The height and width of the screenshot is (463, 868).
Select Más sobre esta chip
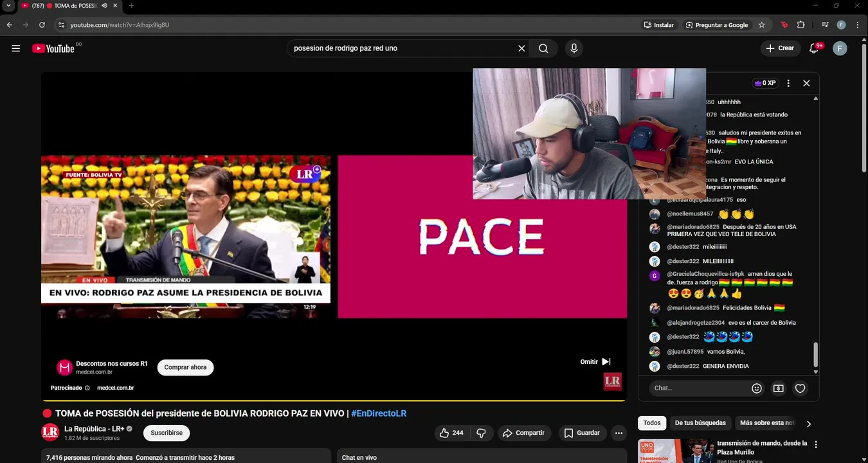tap(766, 422)
